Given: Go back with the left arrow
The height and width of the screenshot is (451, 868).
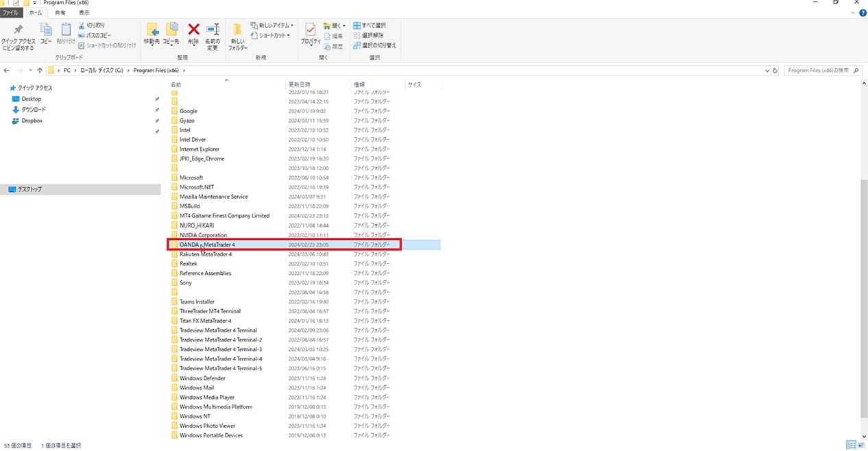Looking at the screenshot, I should (x=7, y=71).
